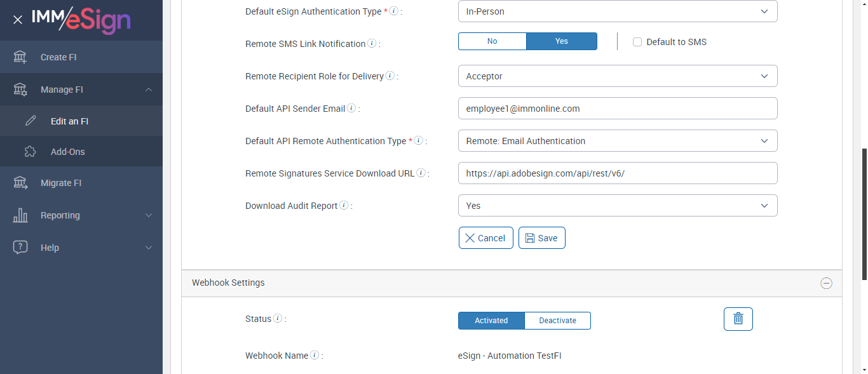Click info icon next to webhook Status
This screenshot has width=868, height=374.
pos(278,319)
